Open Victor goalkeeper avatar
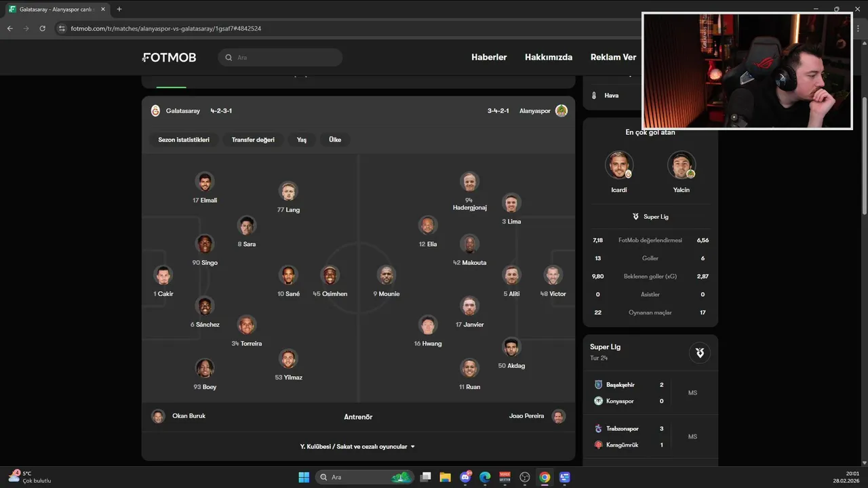This screenshot has width=868, height=488. (x=553, y=275)
